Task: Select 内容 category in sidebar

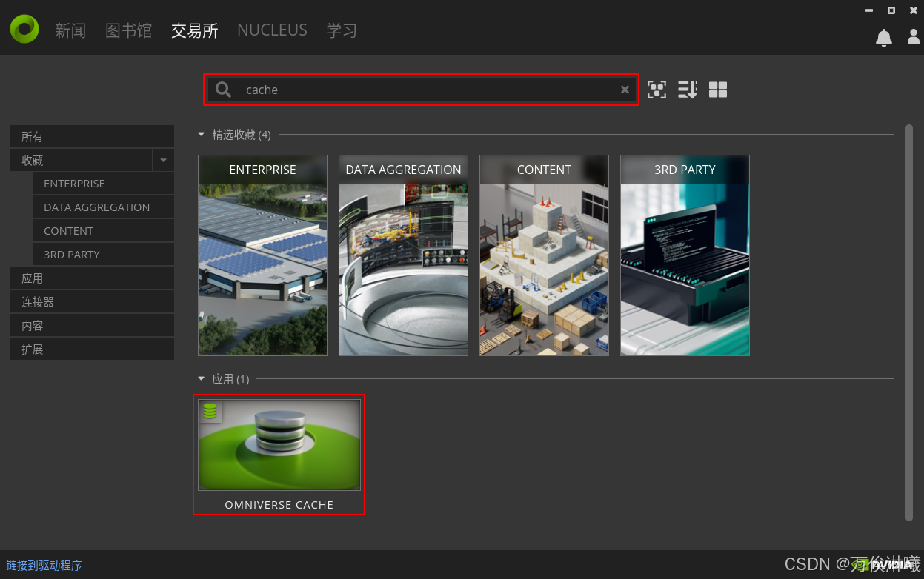Action: tap(92, 326)
